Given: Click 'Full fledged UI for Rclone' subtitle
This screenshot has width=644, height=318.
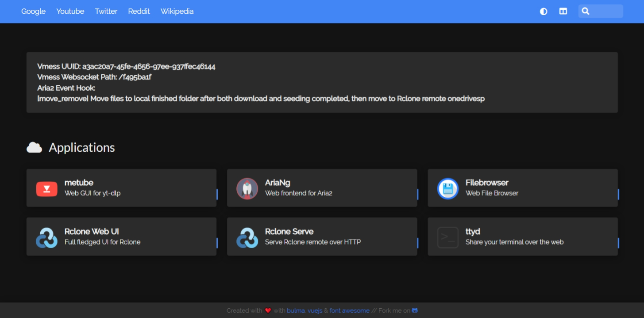Looking at the screenshot, I should [102, 242].
